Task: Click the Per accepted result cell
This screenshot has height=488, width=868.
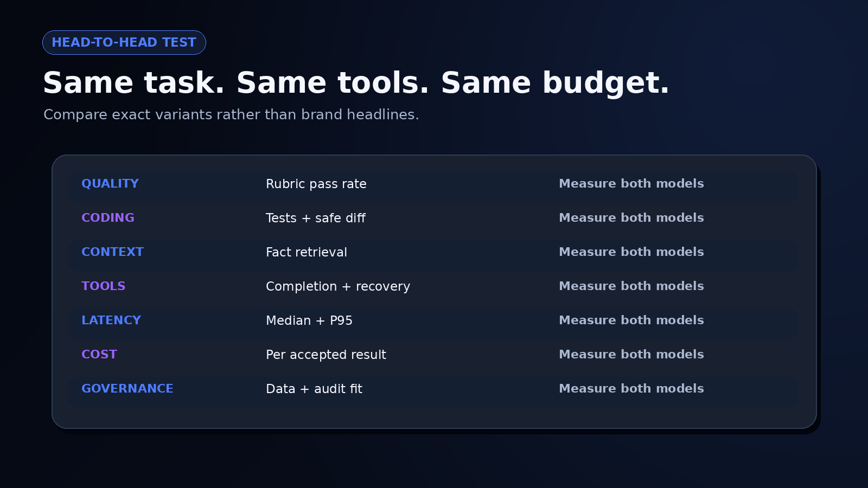Action: [326, 355]
